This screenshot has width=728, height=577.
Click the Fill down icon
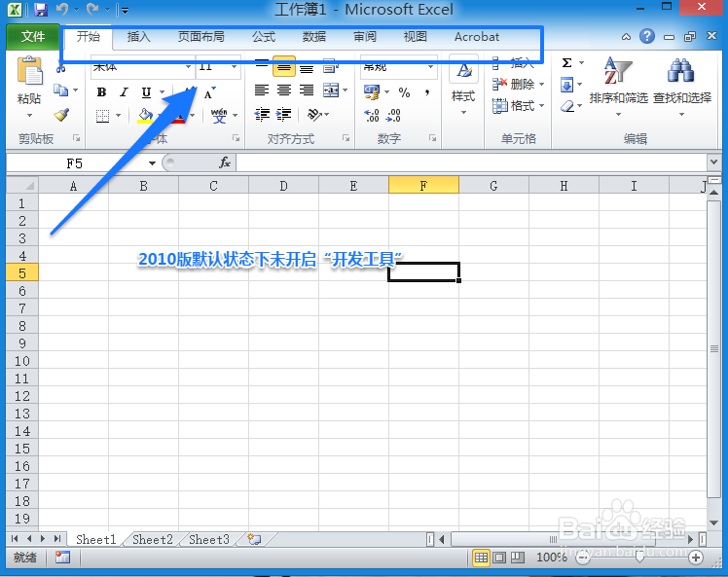(566, 85)
